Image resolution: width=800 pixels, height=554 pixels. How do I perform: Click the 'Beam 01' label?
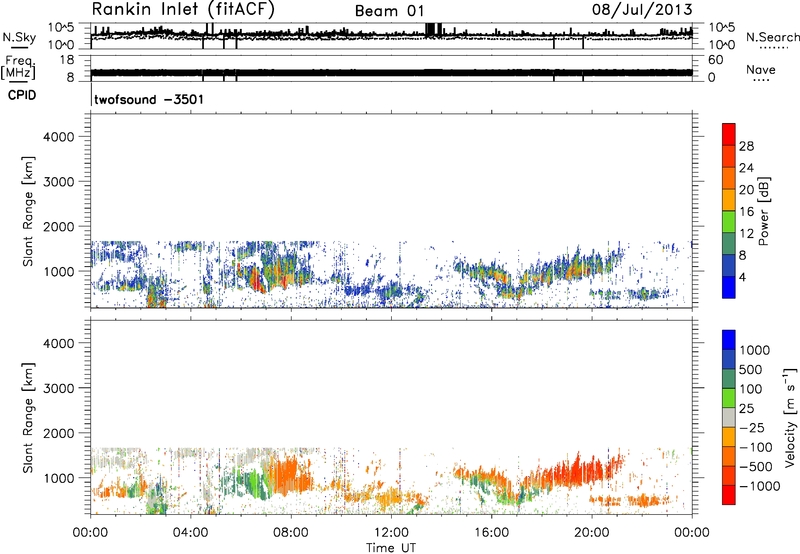(389, 11)
